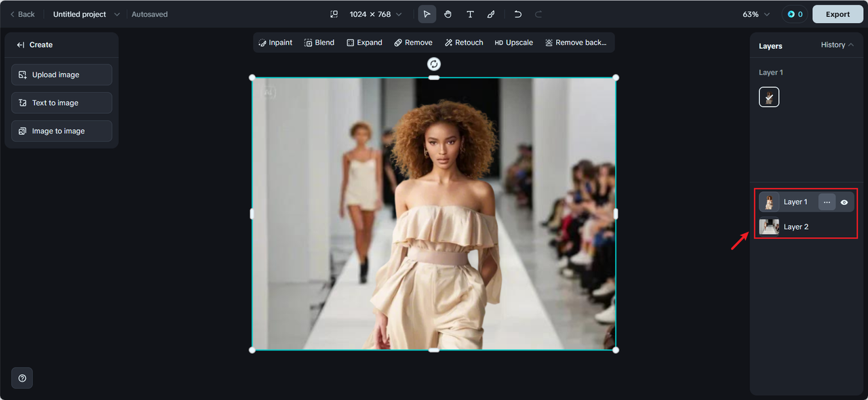The height and width of the screenshot is (400, 868).
Task: Choose the Inpaint tool
Action: click(275, 43)
